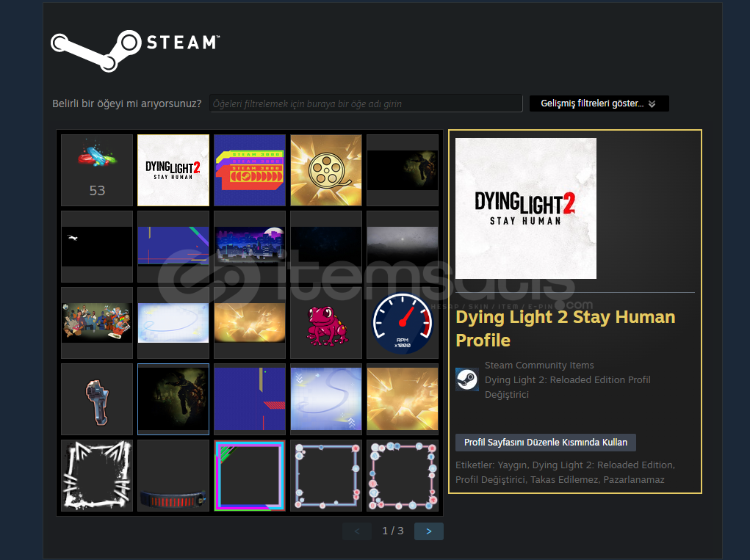Select the night city skyline background item
The width and height of the screenshot is (750, 560).
point(249,247)
